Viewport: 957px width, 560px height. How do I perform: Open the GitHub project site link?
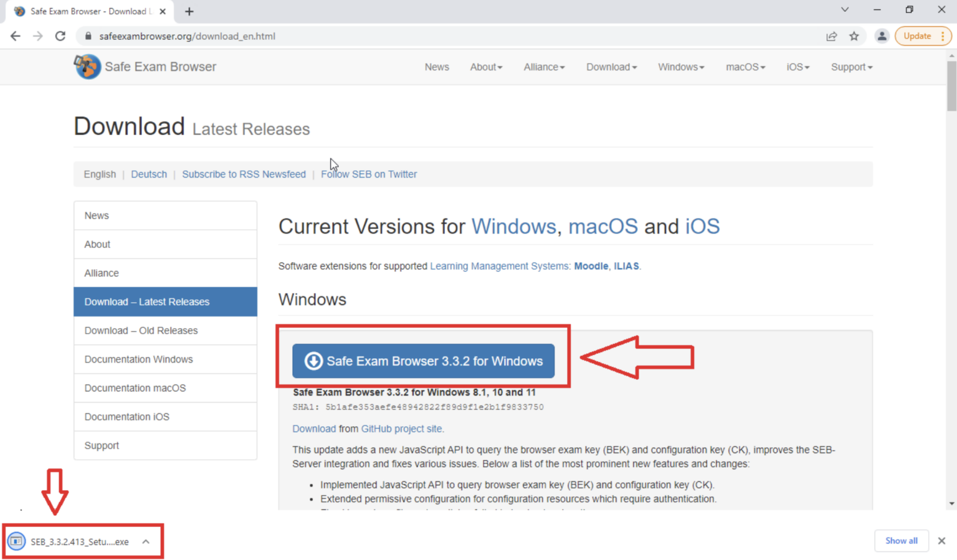pos(401,429)
